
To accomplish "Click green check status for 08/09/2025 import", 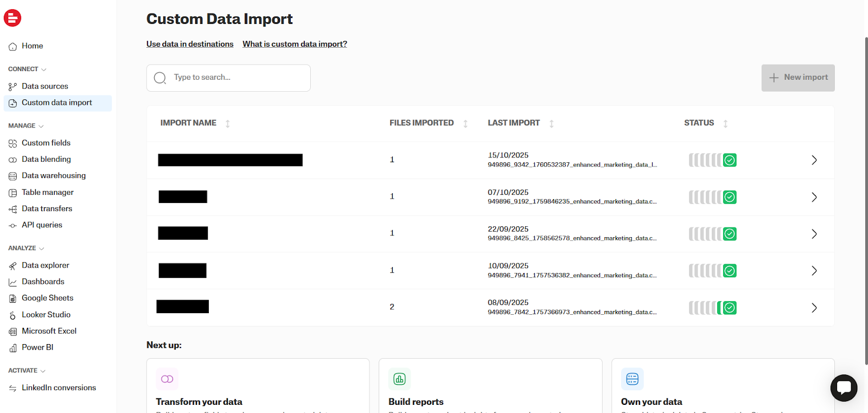I will pos(730,308).
